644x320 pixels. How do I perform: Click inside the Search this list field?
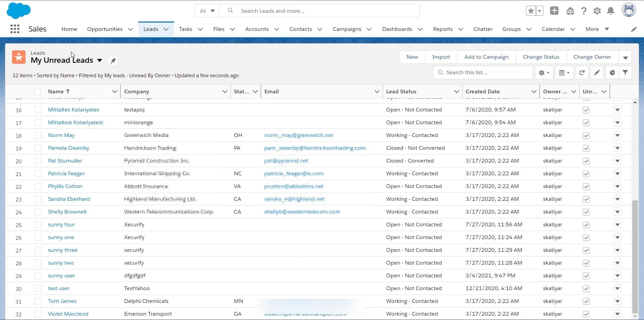click(483, 73)
